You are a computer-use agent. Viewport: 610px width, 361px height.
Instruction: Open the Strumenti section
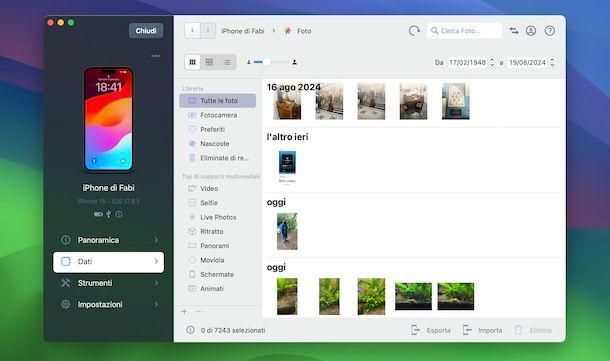[x=109, y=283]
